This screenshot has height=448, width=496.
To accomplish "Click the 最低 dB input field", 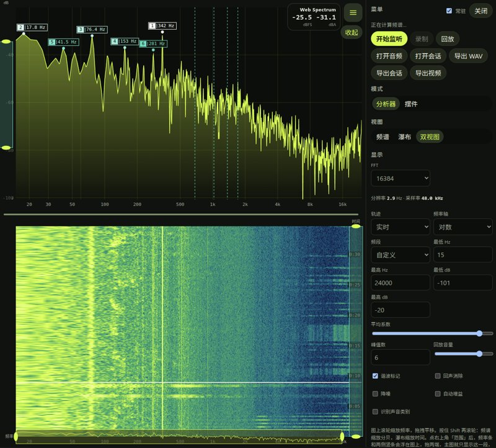I will point(463,283).
